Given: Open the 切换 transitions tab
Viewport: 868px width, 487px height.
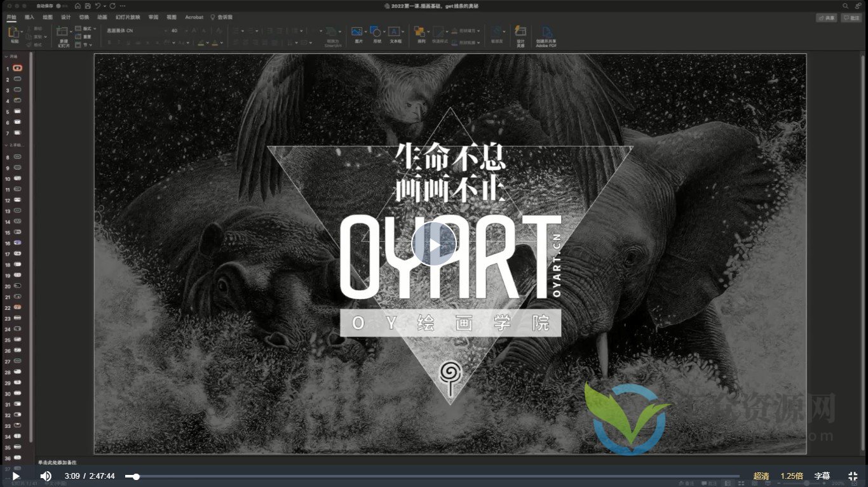Looking at the screenshot, I should click(x=84, y=17).
